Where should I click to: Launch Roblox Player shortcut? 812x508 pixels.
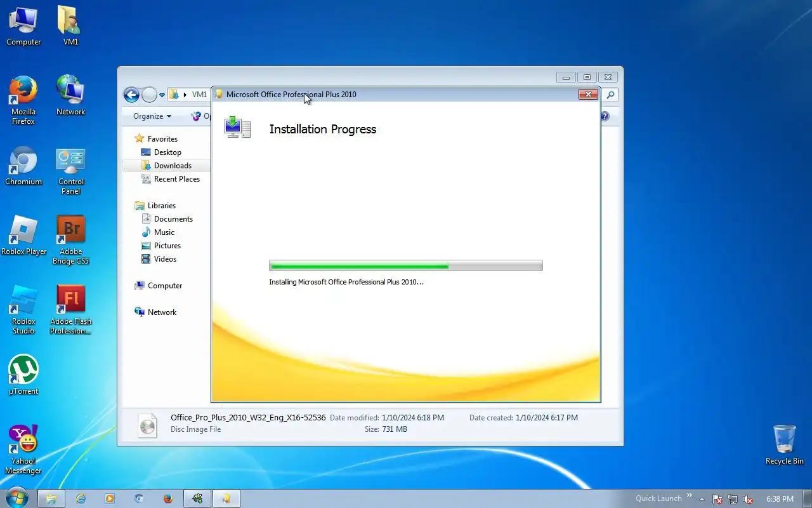(23, 236)
